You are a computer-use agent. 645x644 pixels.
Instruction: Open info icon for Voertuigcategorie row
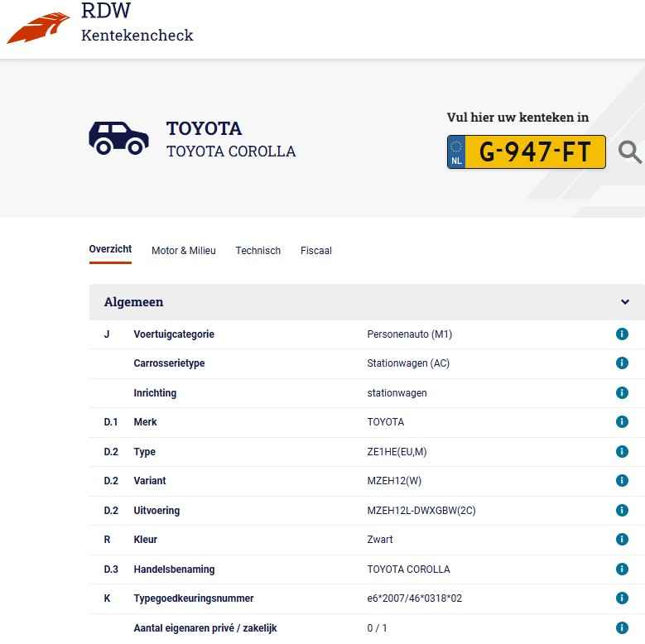(x=622, y=334)
